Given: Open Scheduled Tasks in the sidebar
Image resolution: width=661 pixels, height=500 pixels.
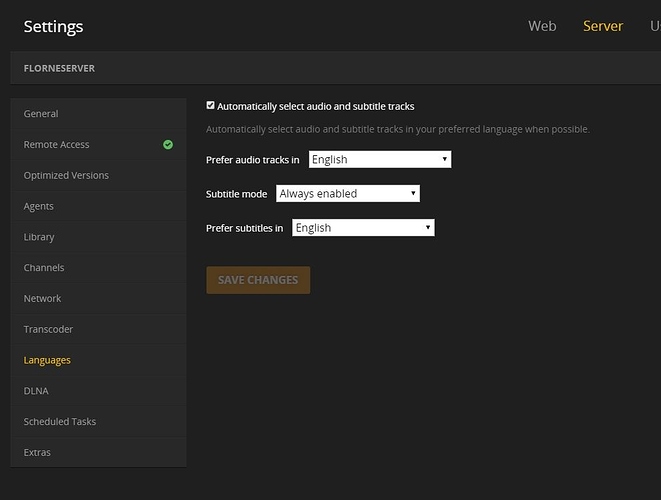Looking at the screenshot, I should 60,422.
